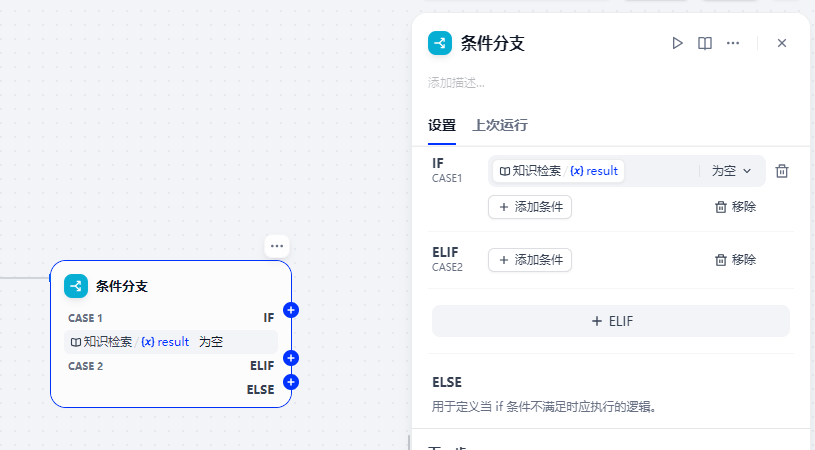Click the 条件分支 title in the panel

(x=493, y=43)
